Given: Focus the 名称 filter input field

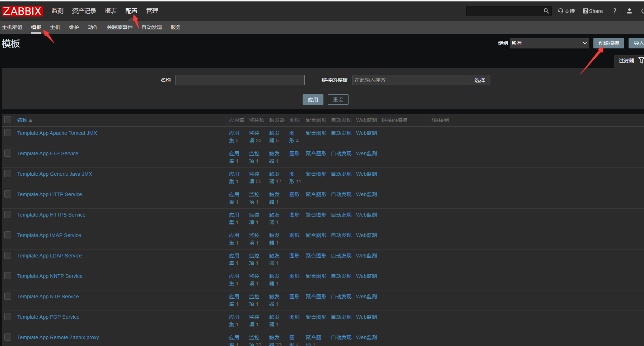Looking at the screenshot, I should pyautogui.click(x=240, y=80).
